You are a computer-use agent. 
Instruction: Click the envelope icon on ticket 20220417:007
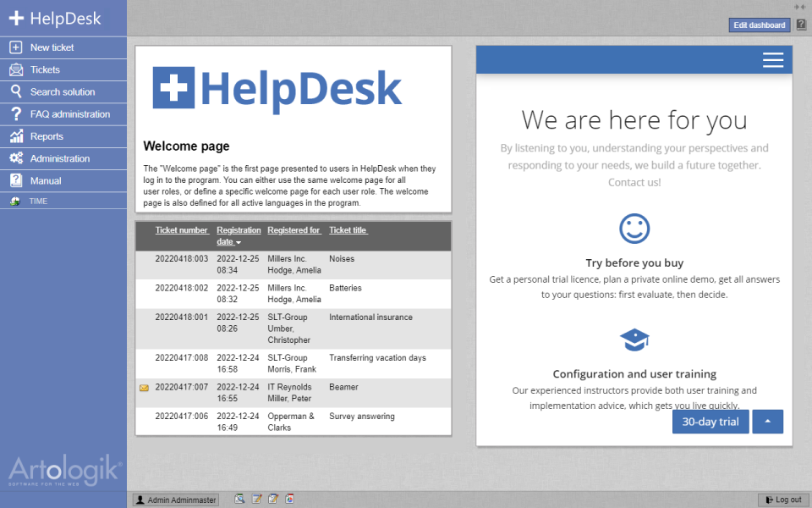point(144,388)
